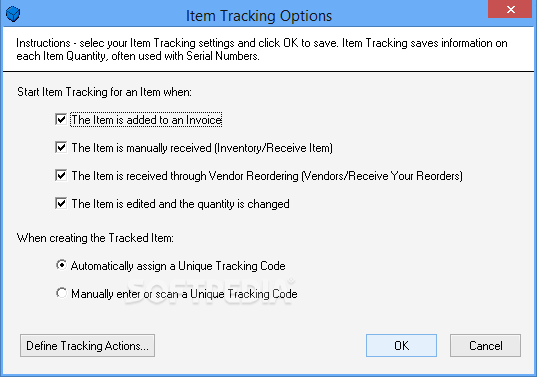Toggle the manually received Item checkbox
537x377 pixels.
tap(61, 148)
